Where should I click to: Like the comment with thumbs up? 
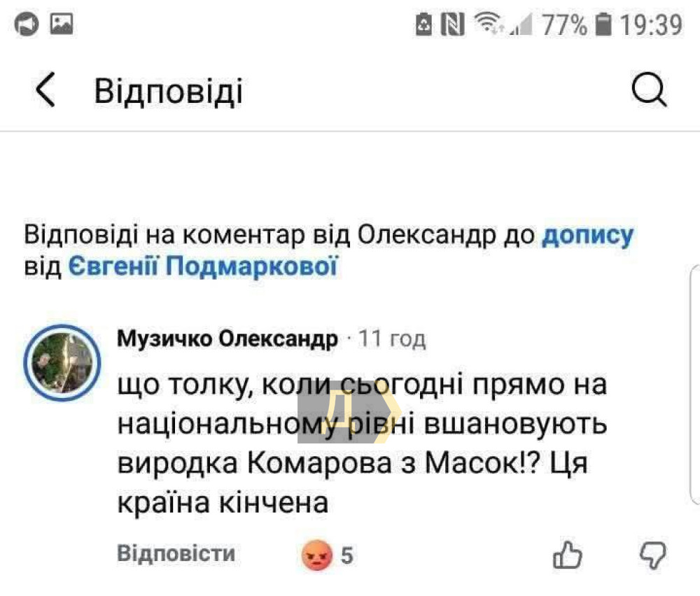click(568, 556)
